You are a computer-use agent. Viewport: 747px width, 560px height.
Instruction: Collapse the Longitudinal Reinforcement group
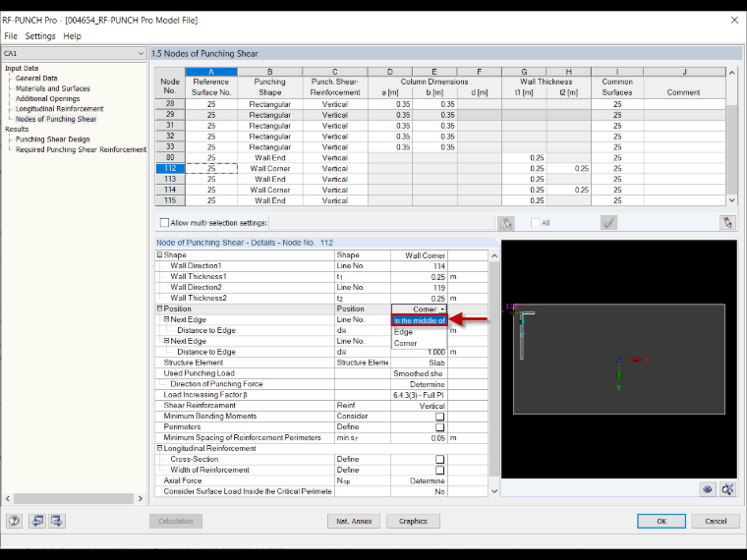point(160,448)
